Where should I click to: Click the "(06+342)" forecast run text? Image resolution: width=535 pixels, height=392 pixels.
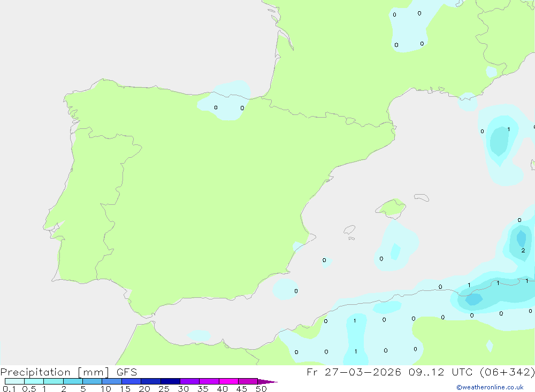point(507,372)
